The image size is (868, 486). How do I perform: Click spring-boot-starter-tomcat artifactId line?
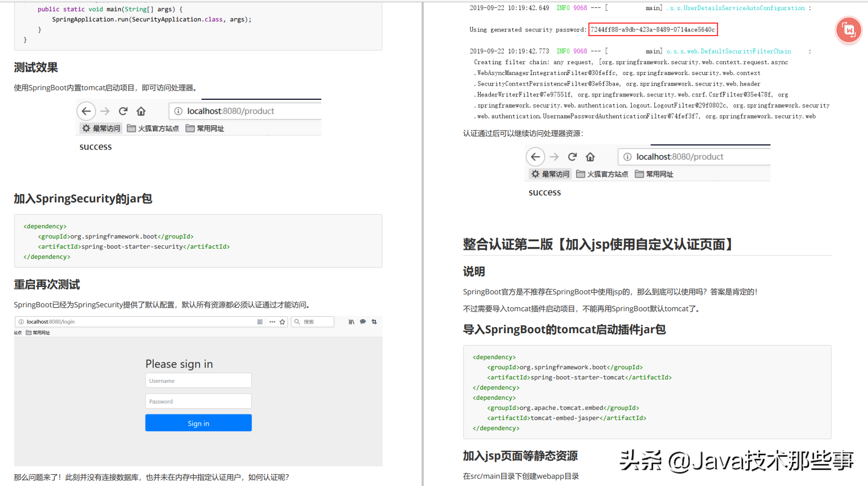click(579, 377)
